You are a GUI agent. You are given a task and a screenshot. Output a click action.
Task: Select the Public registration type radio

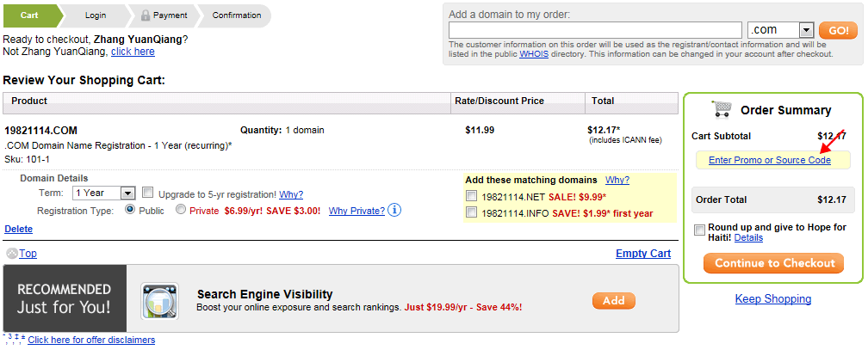pyautogui.click(x=131, y=210)
